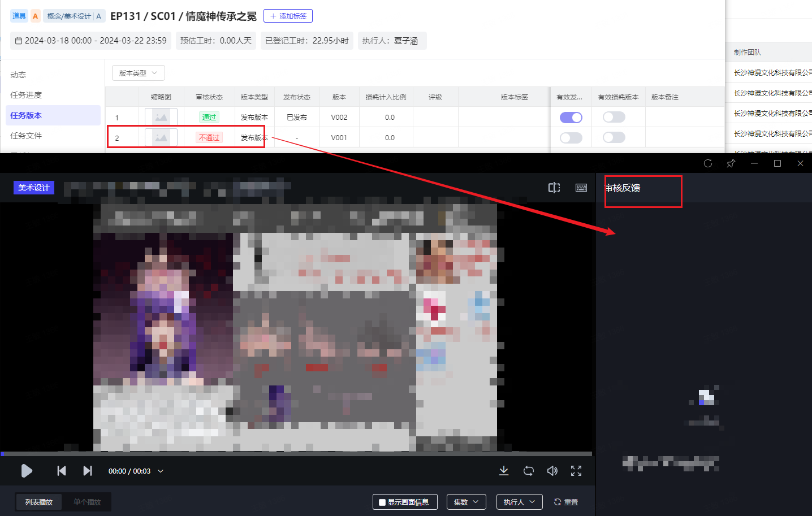Screen dimensions: 812x516
Task: Click the keyboard shortcuts icon
Action: (x=581, y=188)
